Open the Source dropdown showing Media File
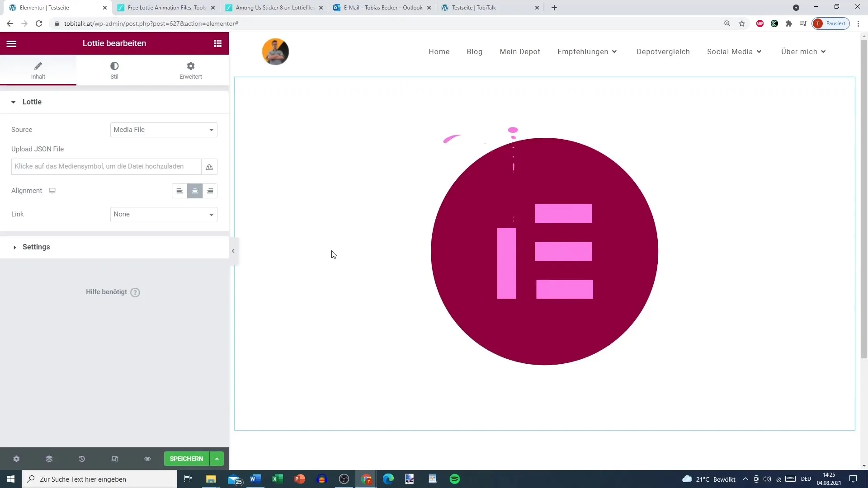 [x=164, y=130]
